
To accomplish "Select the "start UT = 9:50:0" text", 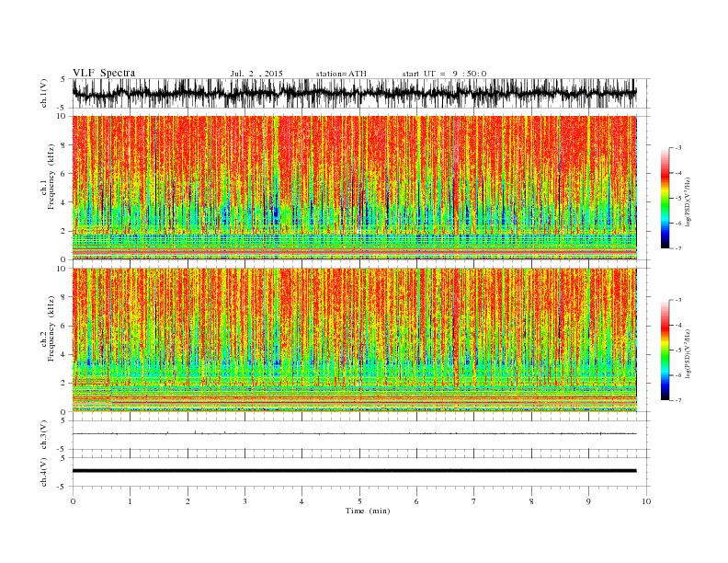I will click(444, 74).
